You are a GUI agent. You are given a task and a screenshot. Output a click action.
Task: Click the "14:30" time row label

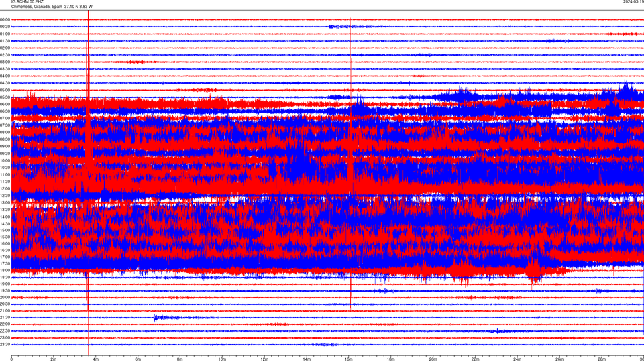coord(5,224)
